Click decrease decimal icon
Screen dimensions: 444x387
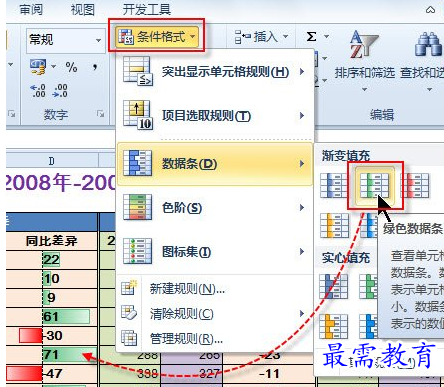60,91
